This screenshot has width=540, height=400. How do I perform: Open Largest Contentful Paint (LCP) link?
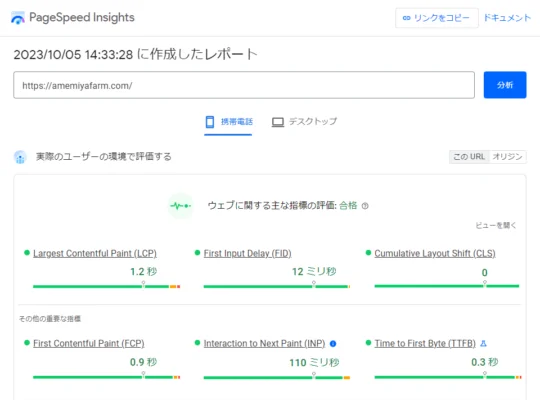[95, 254]
